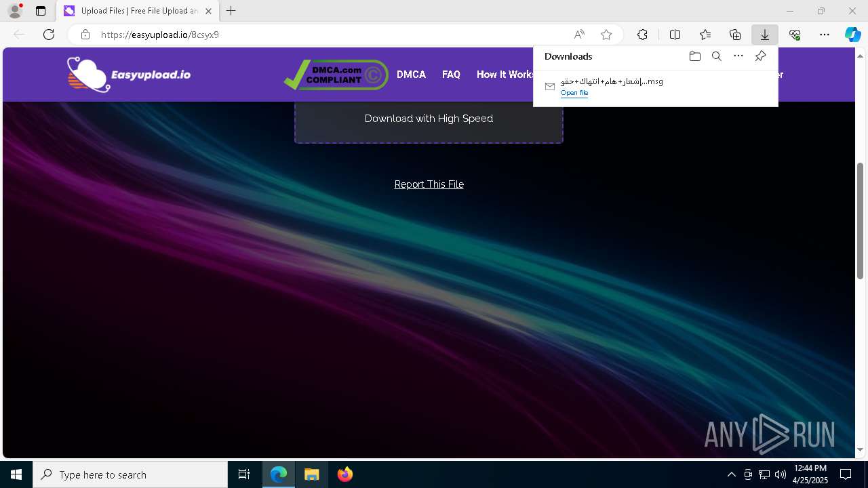Open the tab actions menu icon
The width and height of the screenshot is (868, 488).
[41, 11]
